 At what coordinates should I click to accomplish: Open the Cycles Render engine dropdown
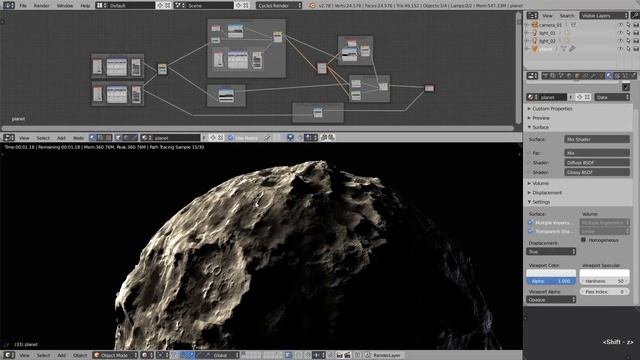(279, 5)
